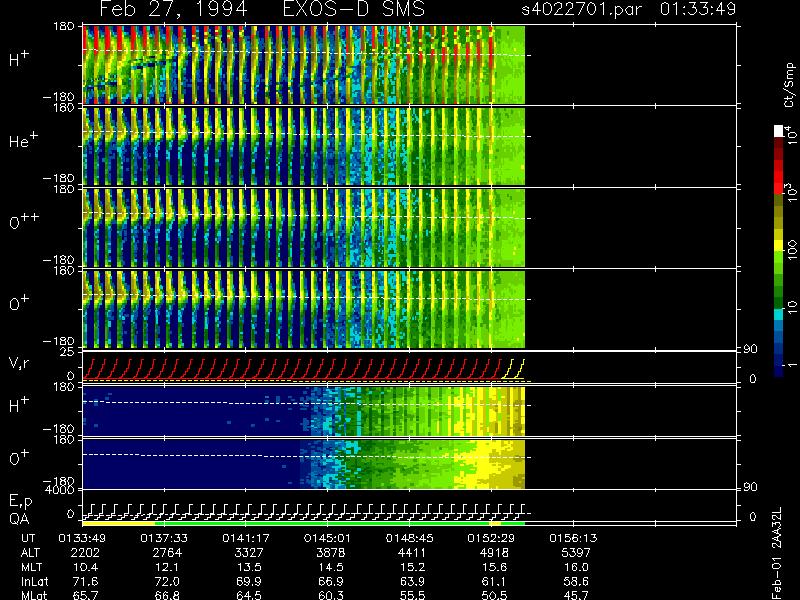800x600 pixels.
Task: Select the 'QA' row label
Action: 19,519
